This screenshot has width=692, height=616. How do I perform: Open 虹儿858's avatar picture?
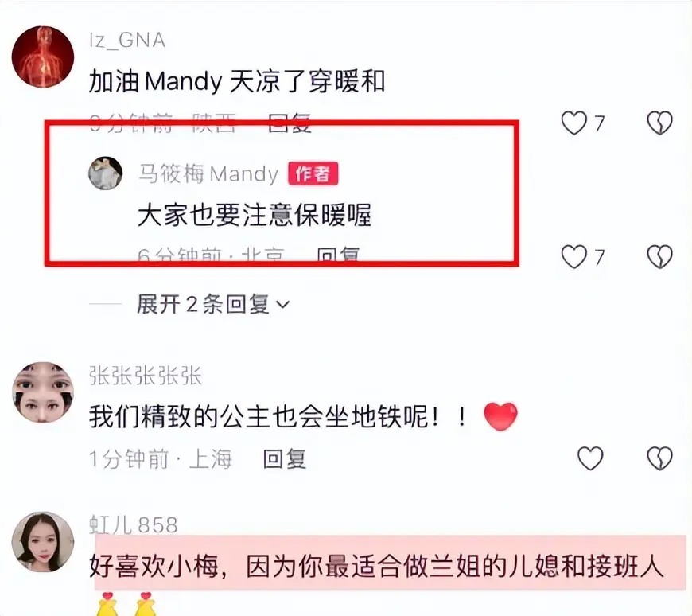pyautogui.click(x=43, y=542)
